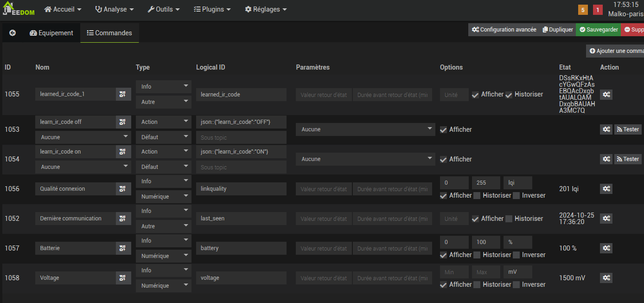Click the Jeedom home logo

pos(19,10)
